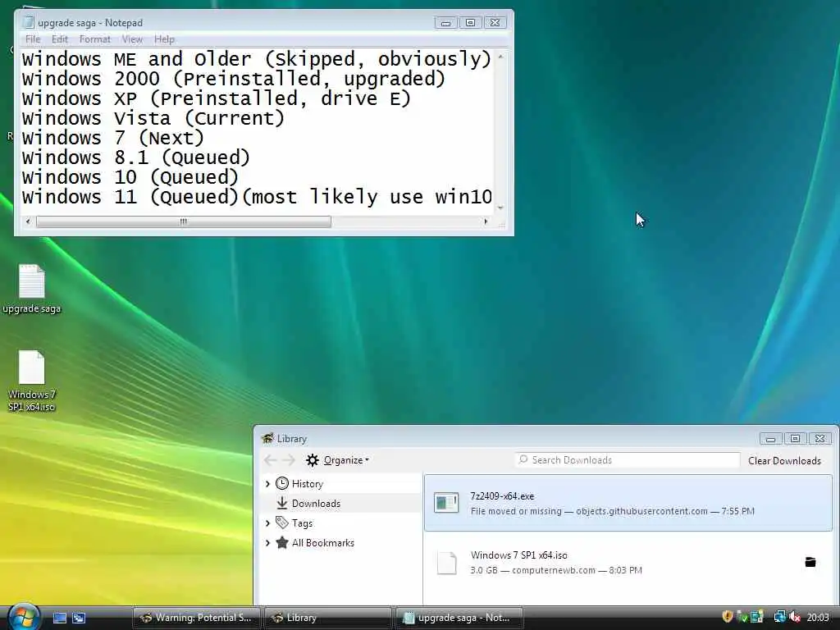Image resolution: width=840 pixels, height=630 pixels.
Task: Select All Bookmarks in the Library sidebar
Action: 323,543
